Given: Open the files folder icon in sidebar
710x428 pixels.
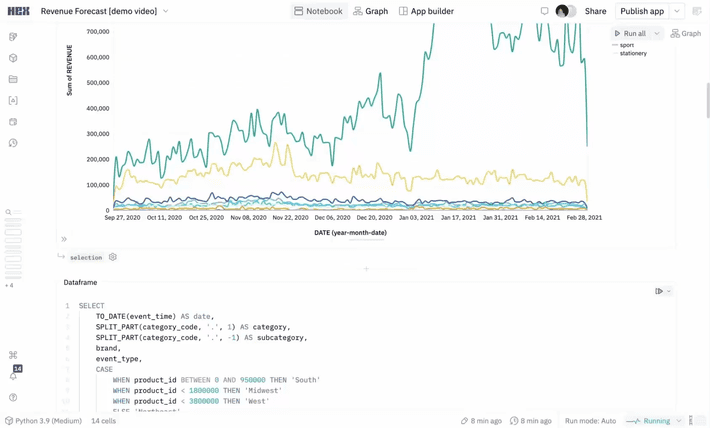Looking at the screenshot, I should pyautogui.click(x=13, y=79).
